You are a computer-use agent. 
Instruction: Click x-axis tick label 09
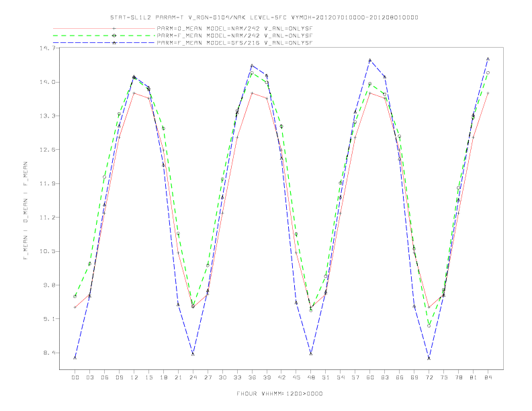coord(119,377)
